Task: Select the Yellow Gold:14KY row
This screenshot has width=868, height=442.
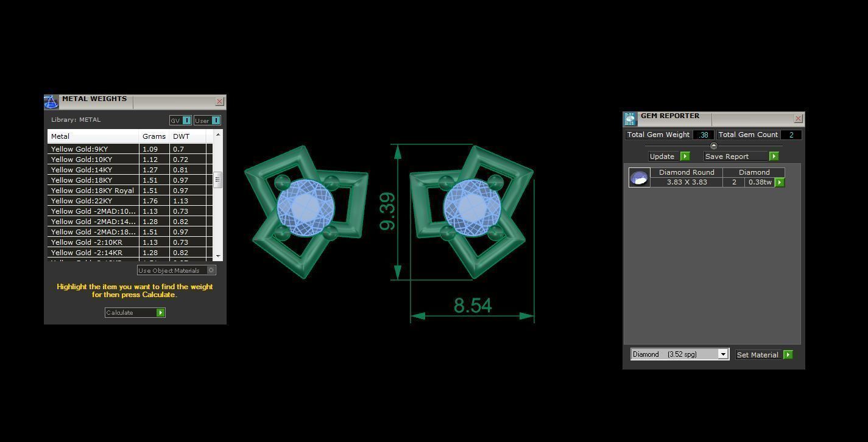Action: [x=130, y=170]
